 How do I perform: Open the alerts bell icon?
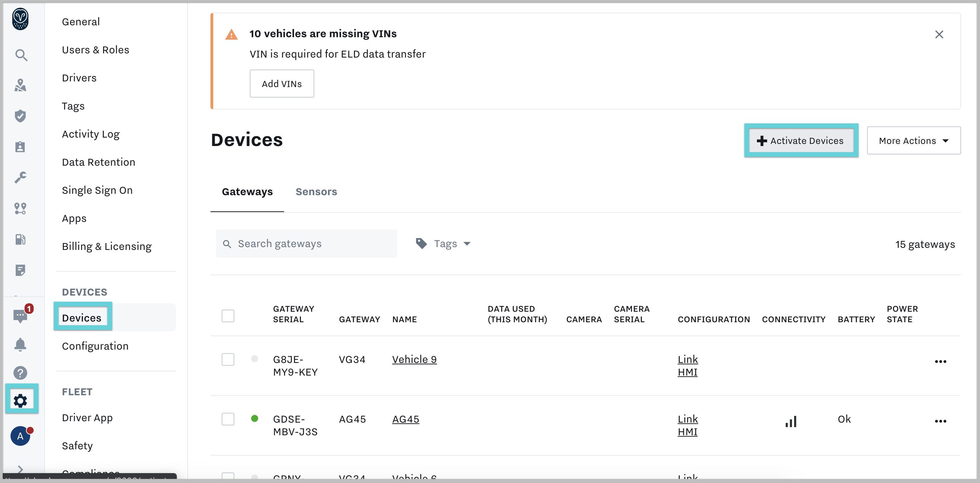20,344
